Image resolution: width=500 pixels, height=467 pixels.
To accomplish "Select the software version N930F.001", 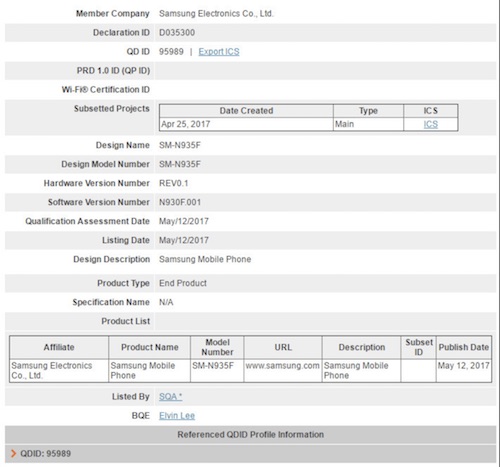I will (x=180, y=202).
